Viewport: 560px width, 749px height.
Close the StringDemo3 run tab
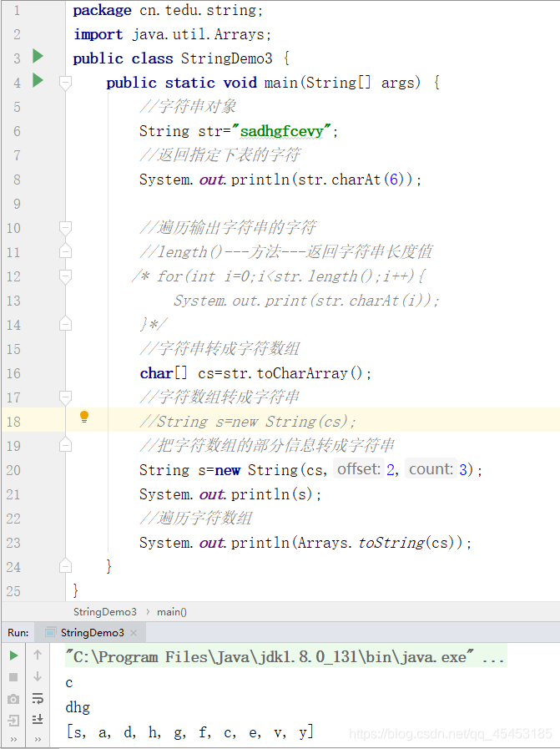click(x=134, y=632)
